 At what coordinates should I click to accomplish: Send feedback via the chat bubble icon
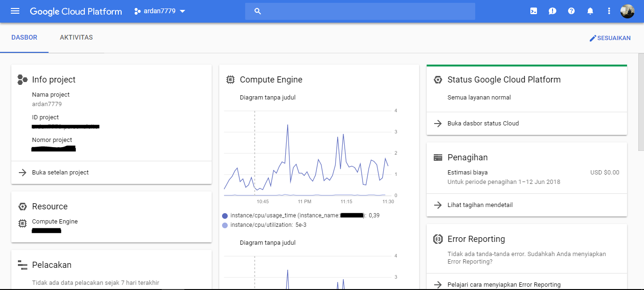coord(552,10)
